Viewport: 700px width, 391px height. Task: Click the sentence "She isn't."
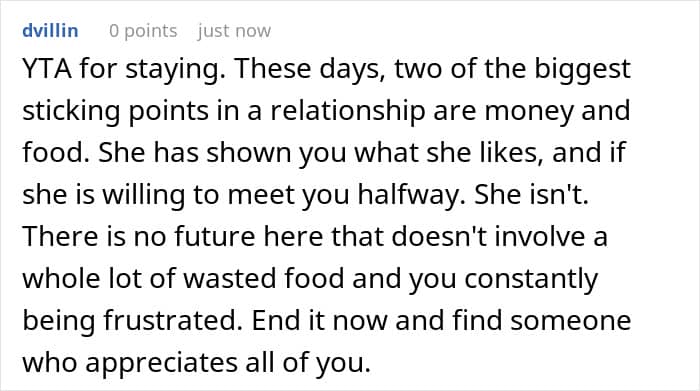(532, 195)
